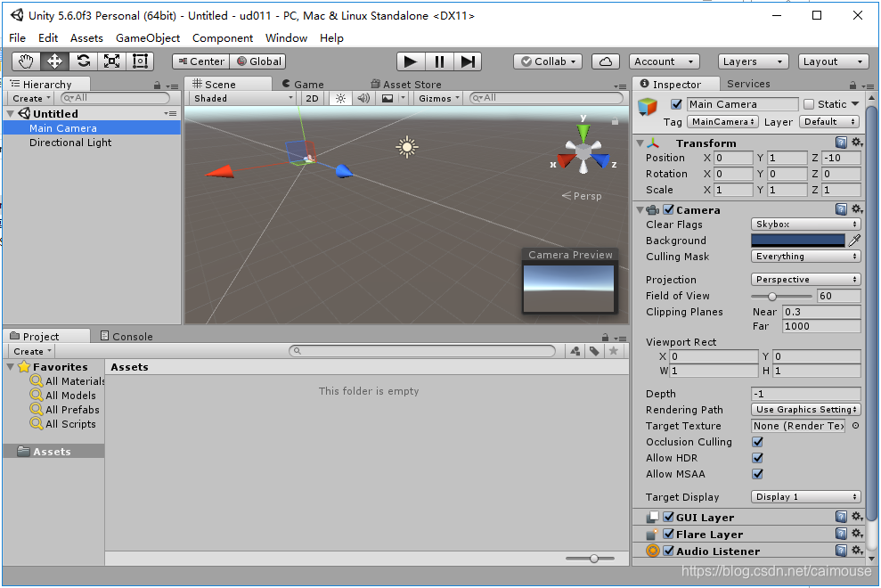The image size is (881, 588).
Task: Open Target Texture object picker circle
Action: point(855,426)
